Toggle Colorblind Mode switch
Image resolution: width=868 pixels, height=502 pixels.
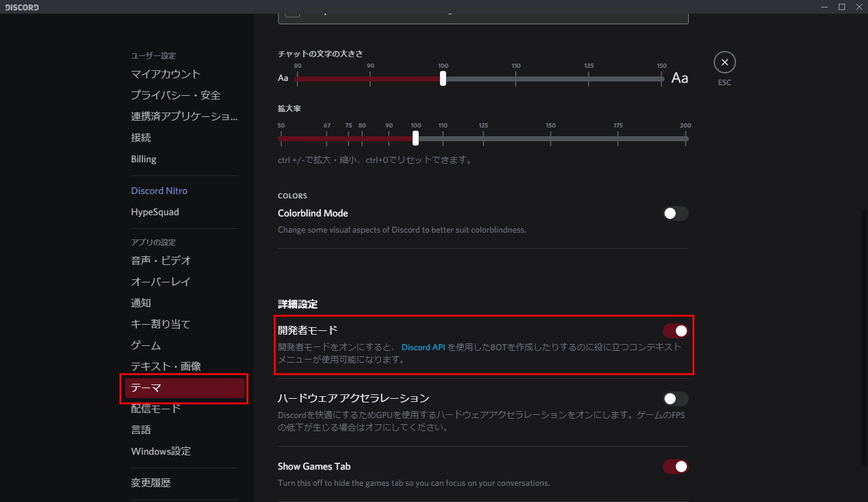click(676, 213)
